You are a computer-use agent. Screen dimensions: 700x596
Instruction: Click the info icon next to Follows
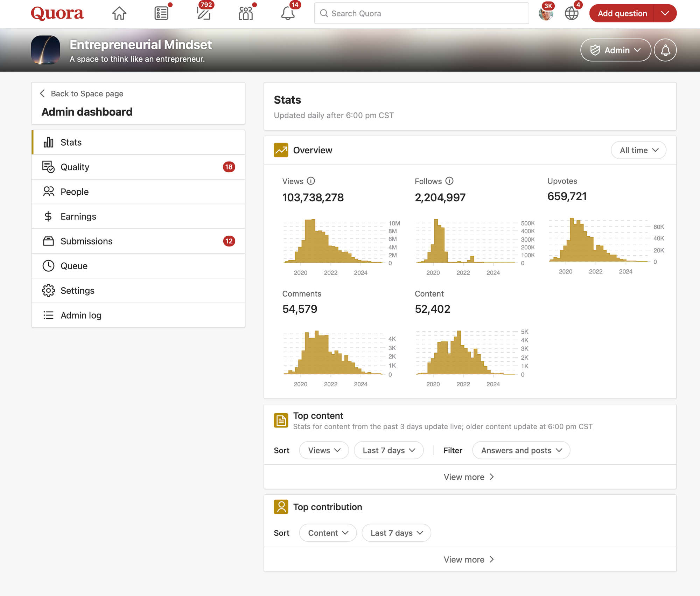(x=449, y=181)
